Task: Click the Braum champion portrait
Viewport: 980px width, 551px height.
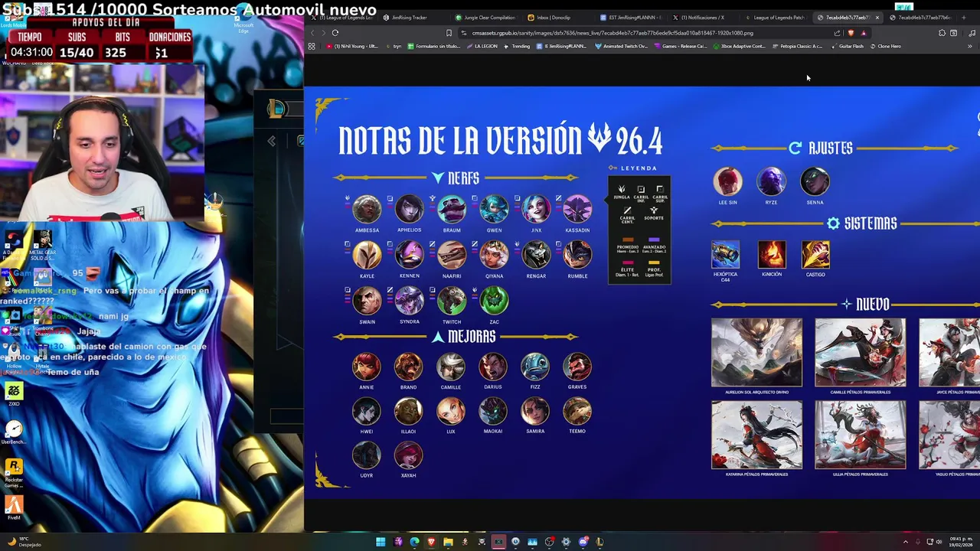Action: point(452,209)
